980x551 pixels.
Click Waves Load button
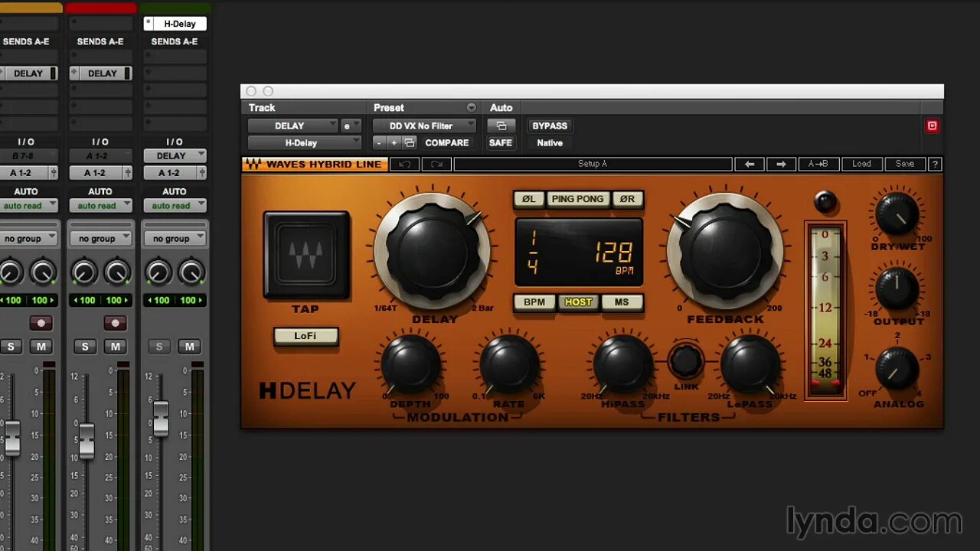[x=861, y=164]
